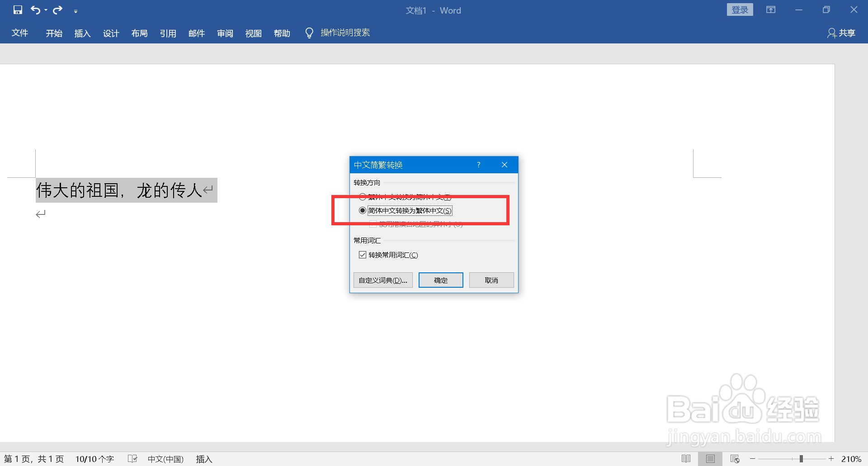Select 简体中文转换为繁体中文 radio button

pyautogui.click(x=362, y=210)
